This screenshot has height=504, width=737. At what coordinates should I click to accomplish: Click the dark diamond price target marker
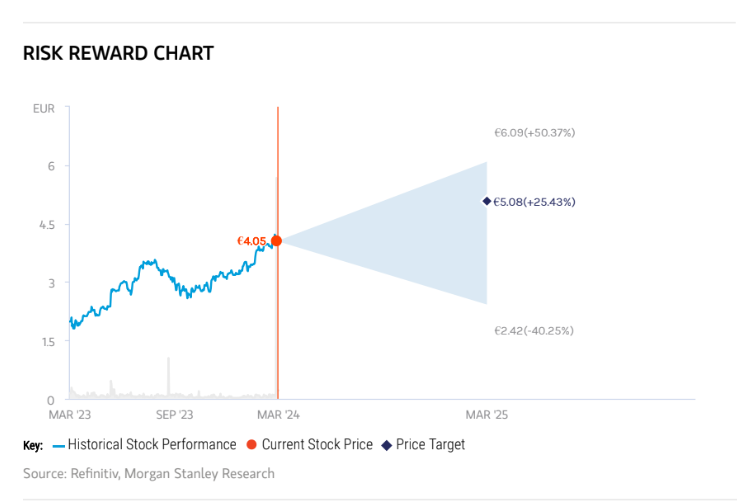pyautogui.click(x=487, y=201)
